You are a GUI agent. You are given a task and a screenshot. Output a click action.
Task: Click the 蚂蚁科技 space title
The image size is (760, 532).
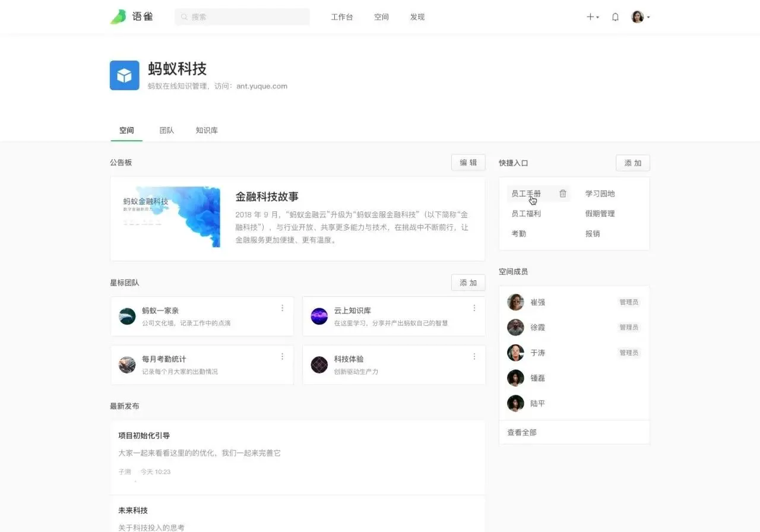pos(178,69)
